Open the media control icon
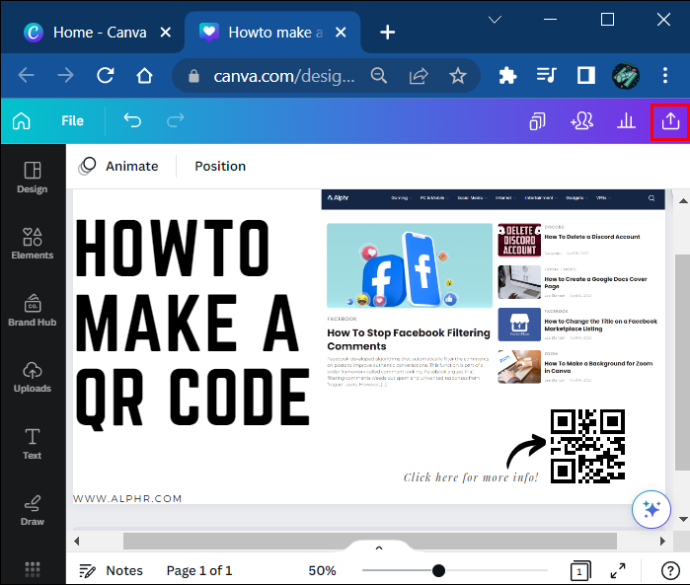Image resolution: width=690 pixels, height=585 pixels. [547, 75]
